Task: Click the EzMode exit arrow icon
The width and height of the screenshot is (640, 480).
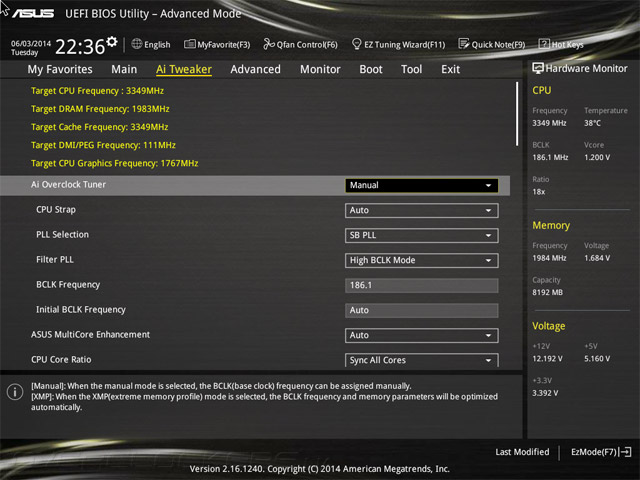Action: pyautogui.click(x=625, y=452)
